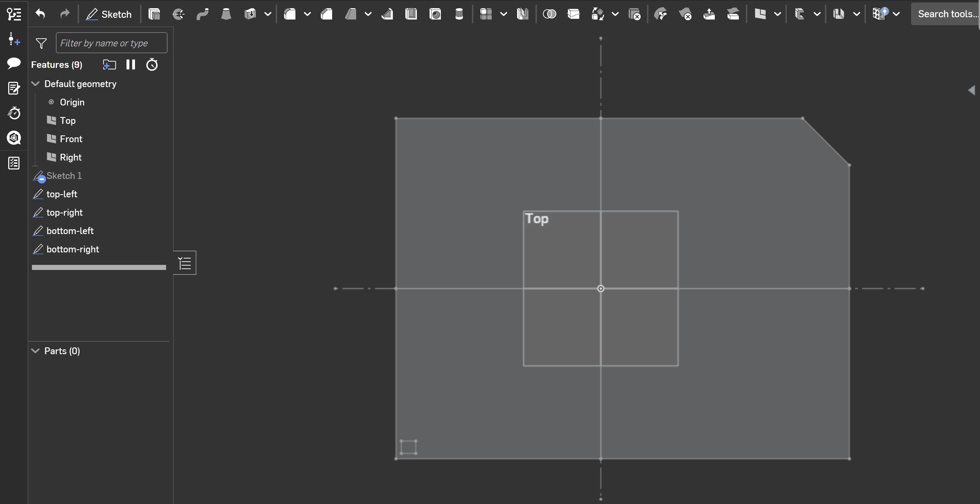Click the undo arrow
This screenshot has width=980, height=504.
click(x=40, y=14)
